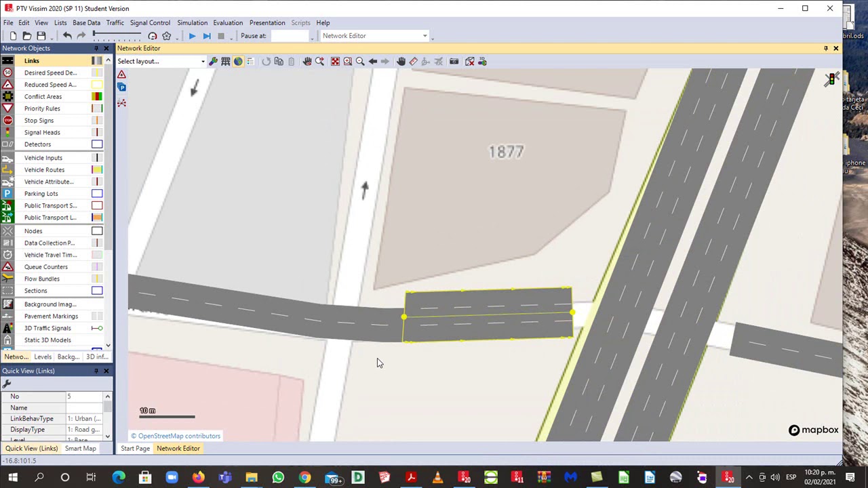Open the Evaluation menu
Image resolution: width=868 pixels, height=488 pixels.
(x=228, y=22)
